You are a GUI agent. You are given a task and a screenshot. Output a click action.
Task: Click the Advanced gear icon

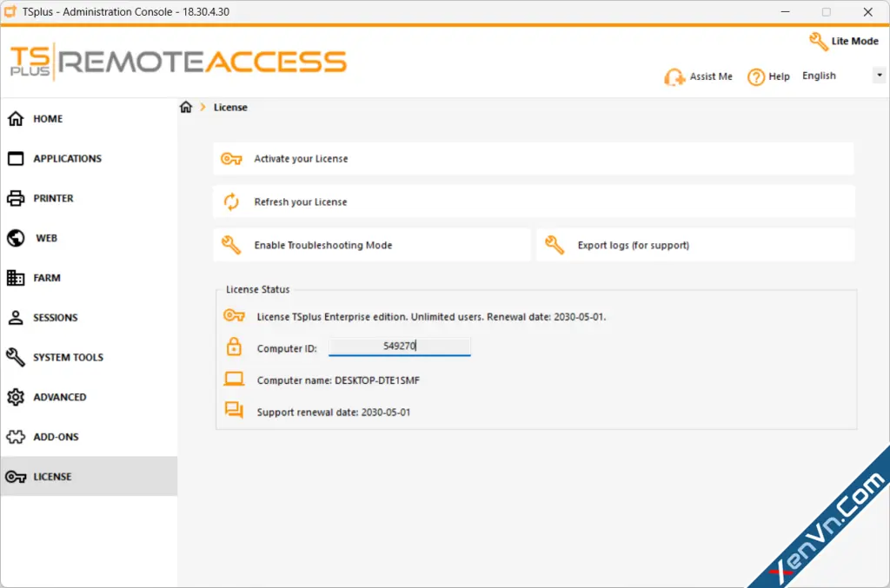(x=16, y=397)
